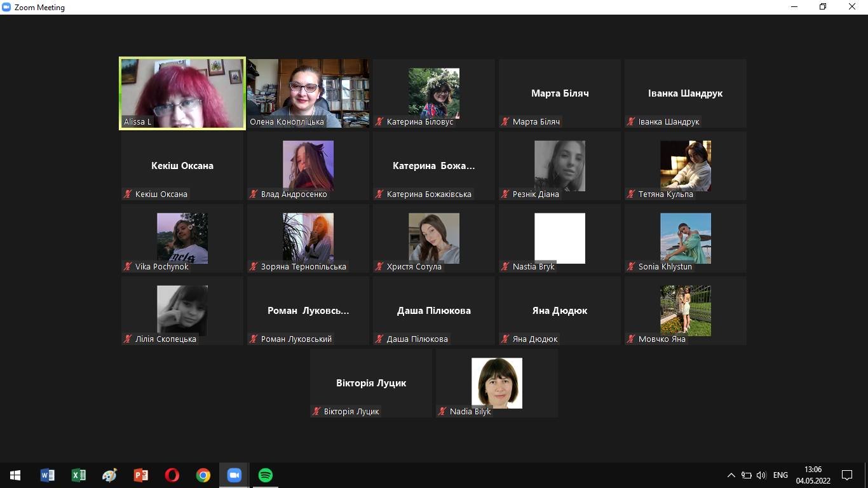Switch the ENG input language
This screenshot has width=868, height=488.
780,475
